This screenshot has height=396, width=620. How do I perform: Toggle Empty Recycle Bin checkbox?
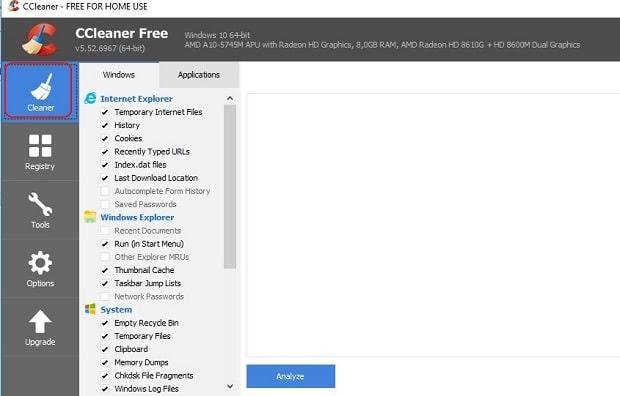click(105, 323)
